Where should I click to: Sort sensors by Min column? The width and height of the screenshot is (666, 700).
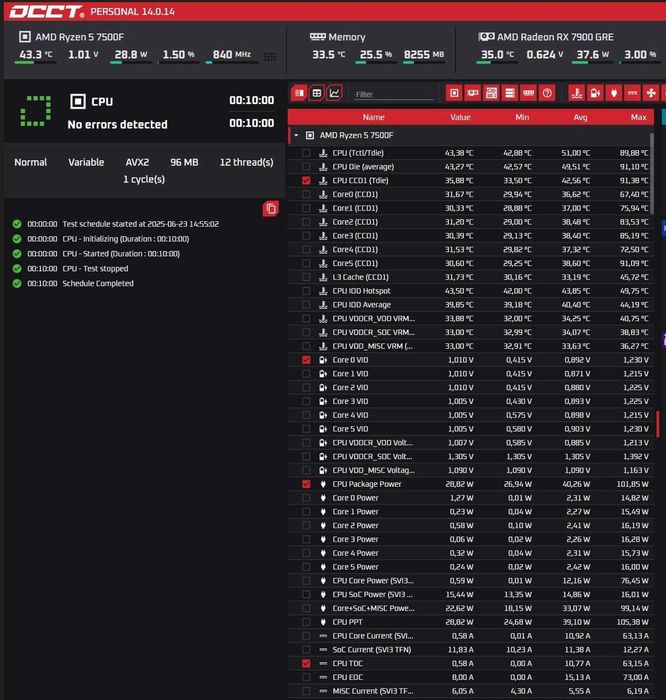[x=522, y=117]
